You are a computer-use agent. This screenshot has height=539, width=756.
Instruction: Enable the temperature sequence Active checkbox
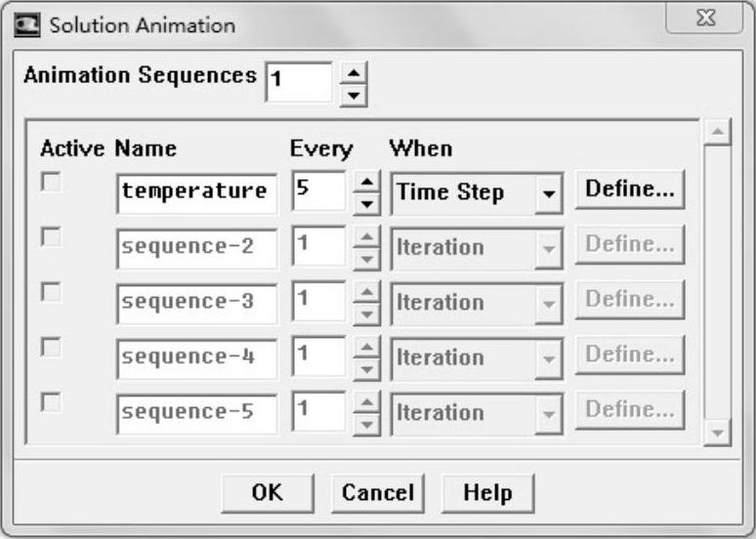click(50, 181)
